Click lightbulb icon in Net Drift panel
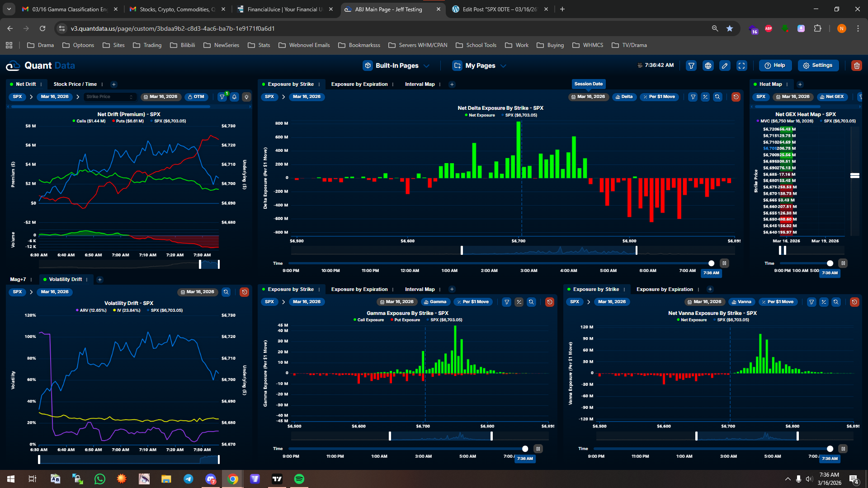Image resolution: width=868 pixels, height=488 pixels. [246, 97]
